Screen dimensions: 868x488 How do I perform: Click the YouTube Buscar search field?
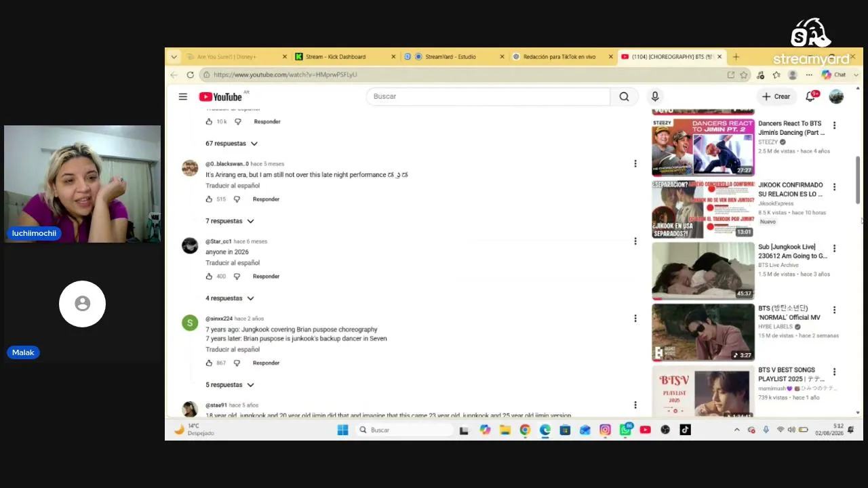point(488,96)
